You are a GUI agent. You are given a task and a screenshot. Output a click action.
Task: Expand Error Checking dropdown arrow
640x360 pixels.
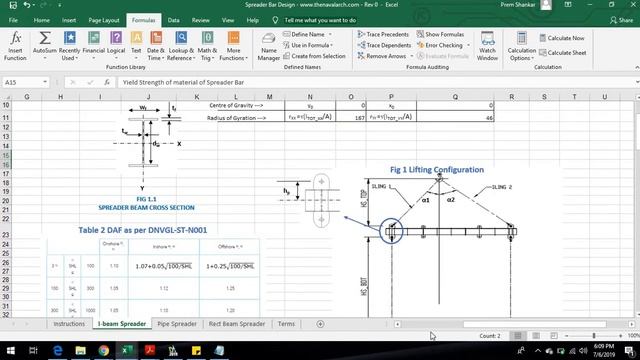tap(468, 45)
